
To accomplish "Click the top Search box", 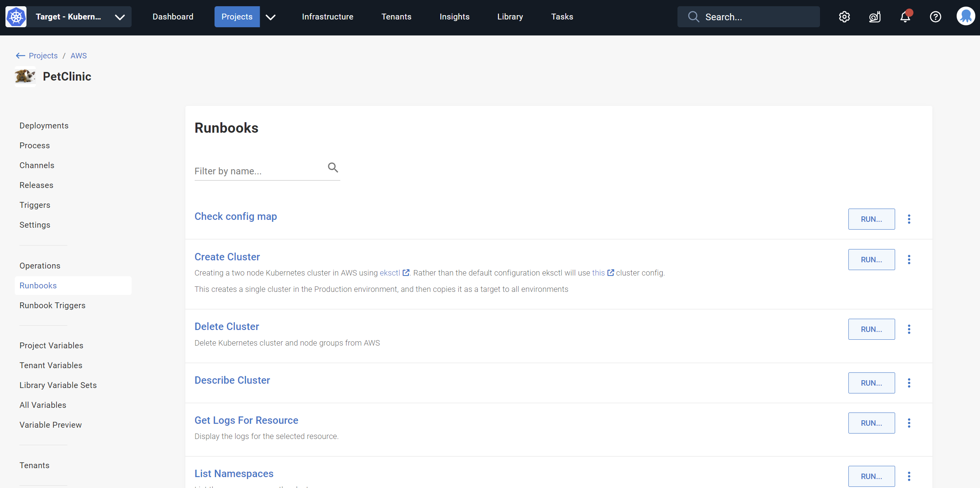I will (748, 17).
